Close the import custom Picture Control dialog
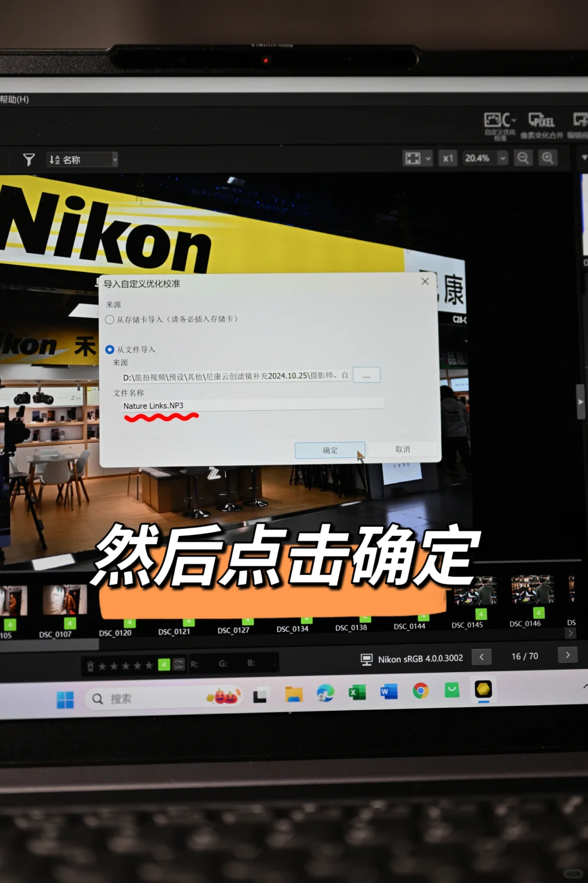 click(425, 282)
